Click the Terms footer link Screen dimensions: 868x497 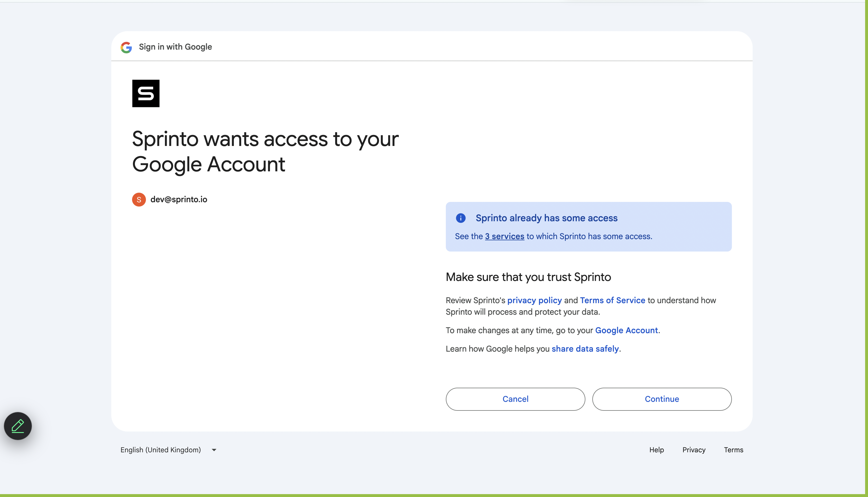coord(733,450)
